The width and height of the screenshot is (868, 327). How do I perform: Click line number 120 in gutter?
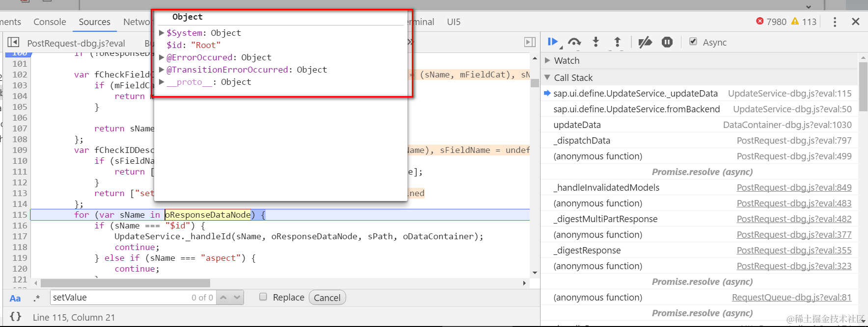coord(20,269)
